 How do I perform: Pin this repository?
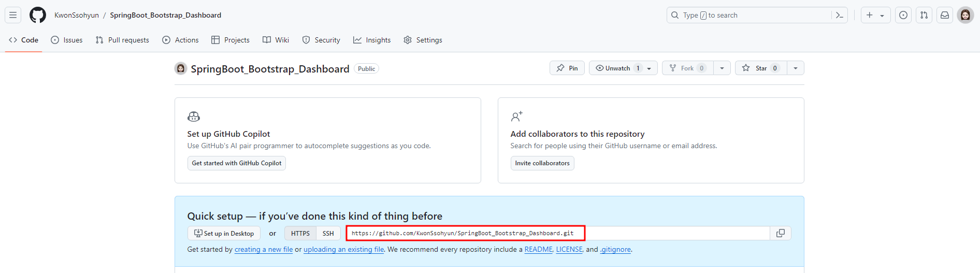pos(567,68)
